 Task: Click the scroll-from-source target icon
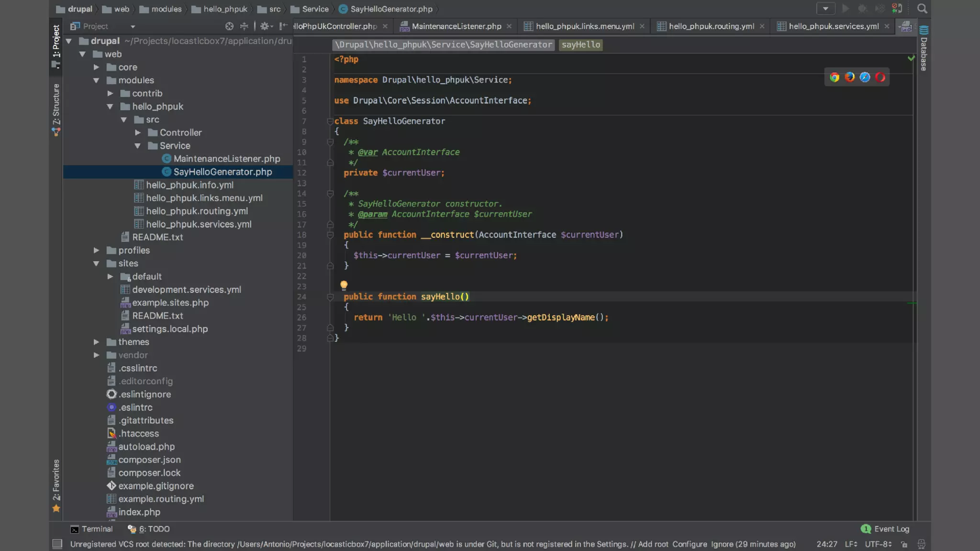coord(229,26)
